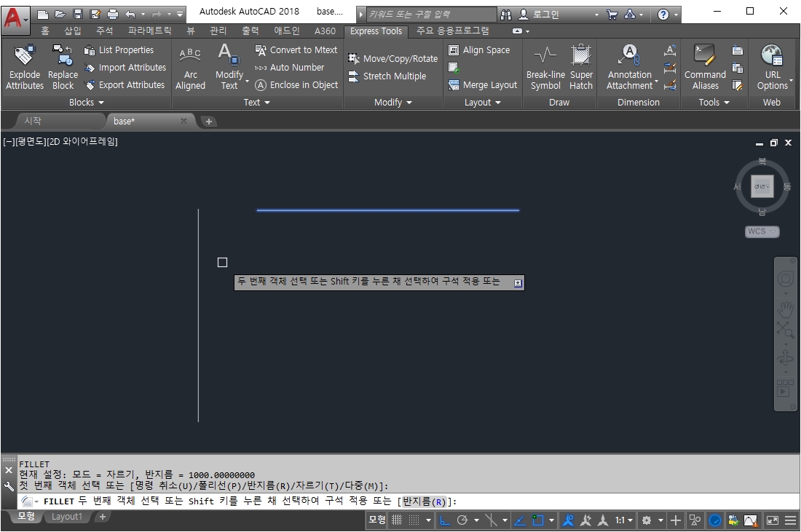Click the Plot printer icon
The height and width of the screenshot is (532, 801).
click(112, 15)
